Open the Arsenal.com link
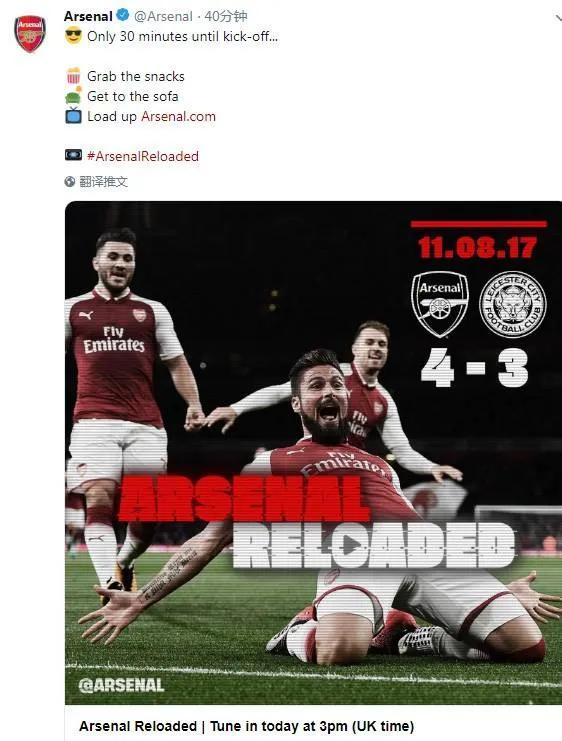Image resolution: width=562 pixels, height=741 pixels. tap(178, 116)
